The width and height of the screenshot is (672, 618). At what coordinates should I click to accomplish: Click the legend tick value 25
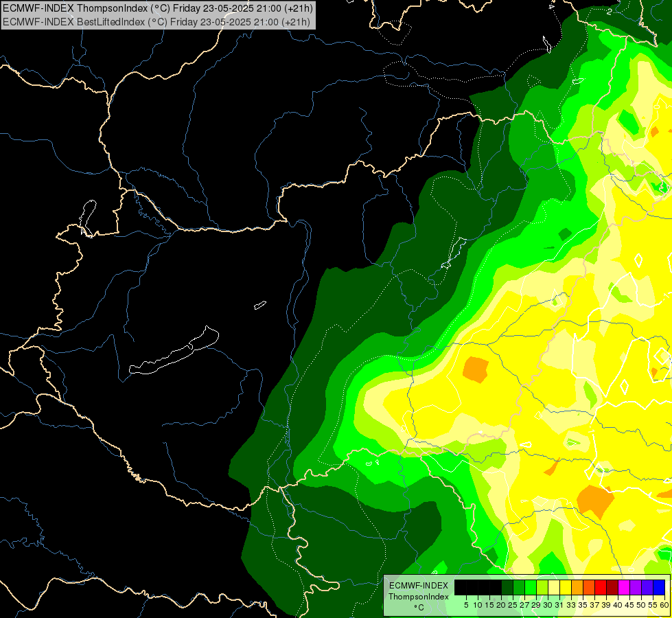pos(513,605)
